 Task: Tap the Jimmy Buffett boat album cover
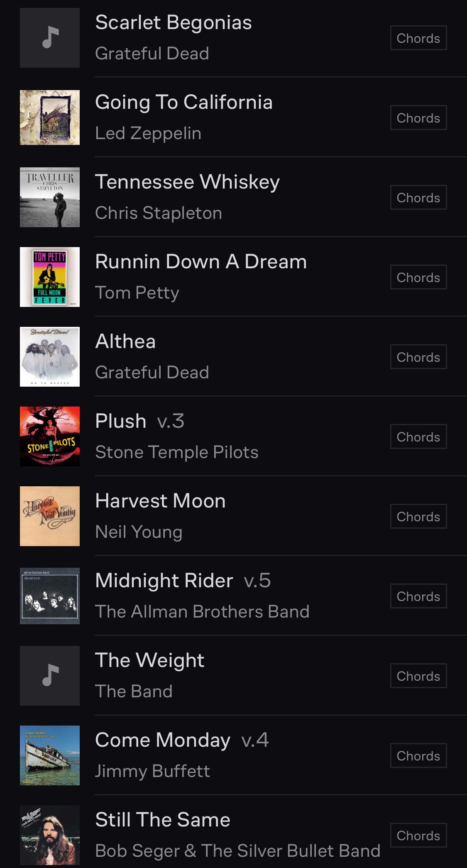coord(50,755)
